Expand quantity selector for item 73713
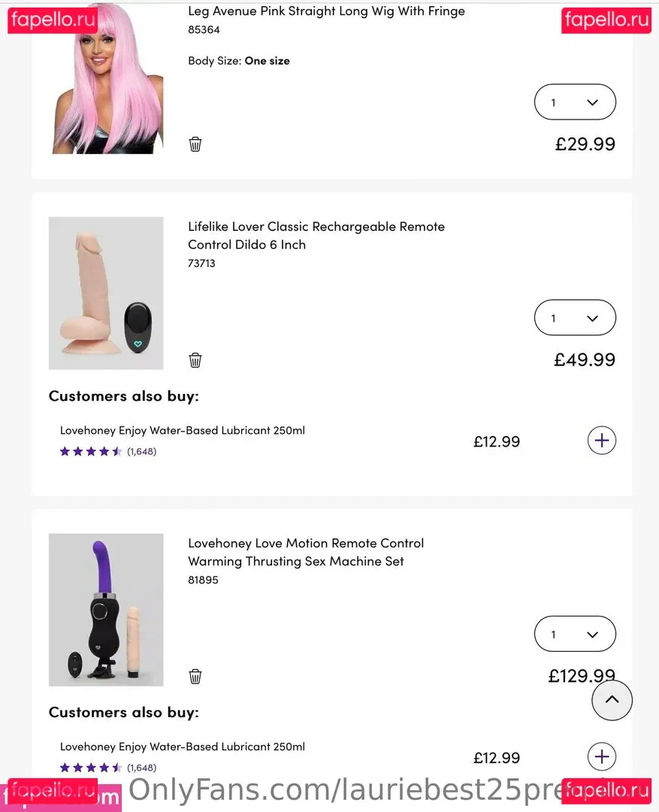The height and width of the screenshot is (812, 659). click(x=575, y=318)
